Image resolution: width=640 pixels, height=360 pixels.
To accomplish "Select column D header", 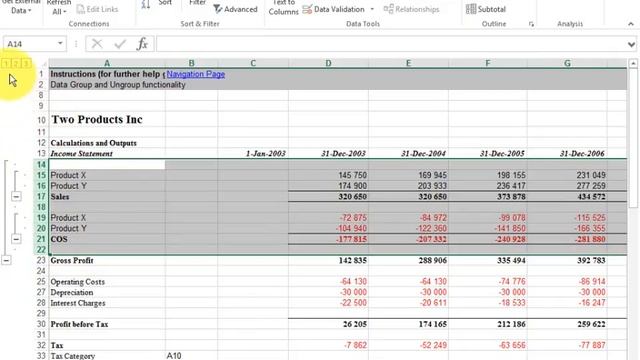I will (328, 63).
